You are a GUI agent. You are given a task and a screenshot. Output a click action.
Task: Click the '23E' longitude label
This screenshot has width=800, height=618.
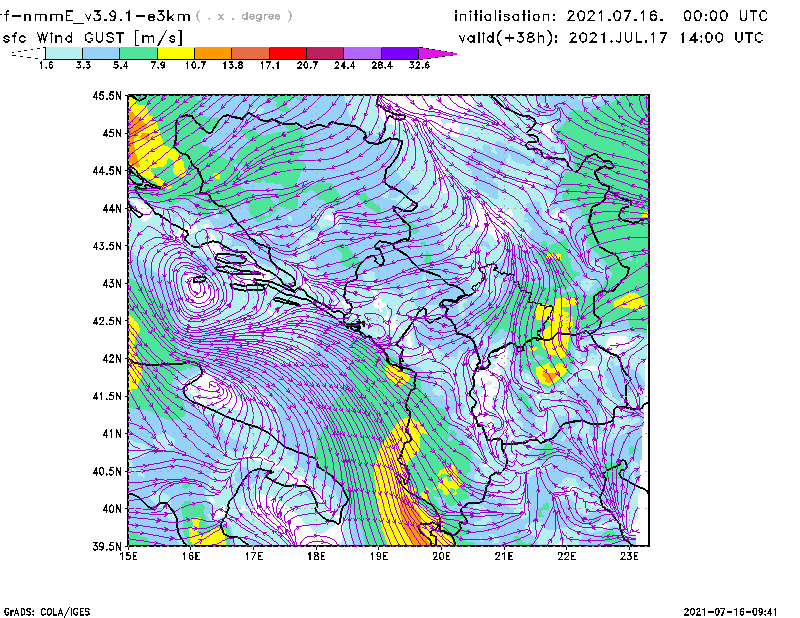click(629, 556)
